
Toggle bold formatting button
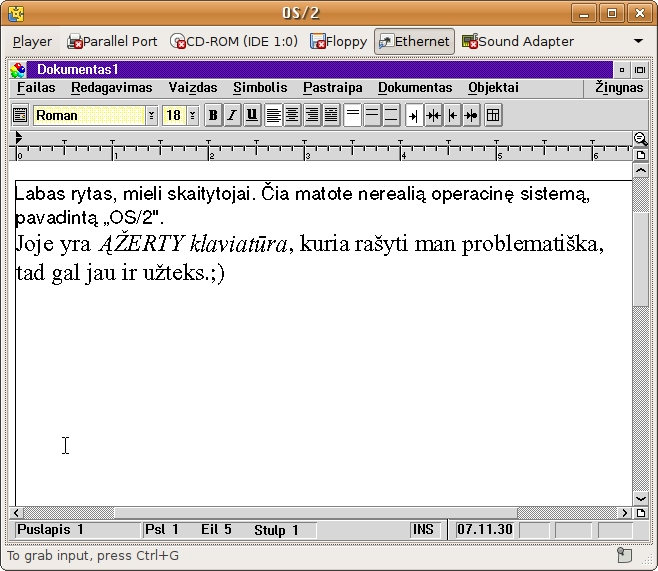(213, 115)
